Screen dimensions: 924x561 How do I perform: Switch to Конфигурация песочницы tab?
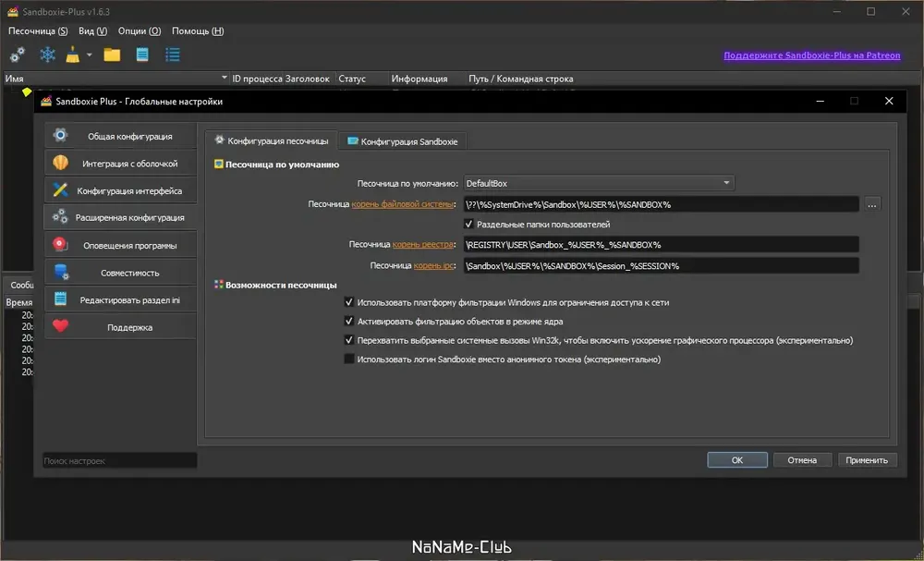click(x=272, y=140)
